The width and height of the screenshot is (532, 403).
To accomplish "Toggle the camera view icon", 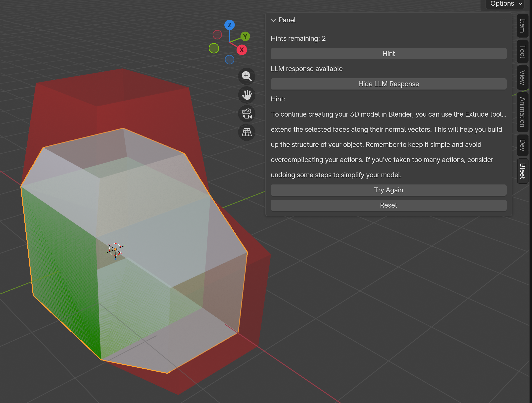I will point(246,114).
